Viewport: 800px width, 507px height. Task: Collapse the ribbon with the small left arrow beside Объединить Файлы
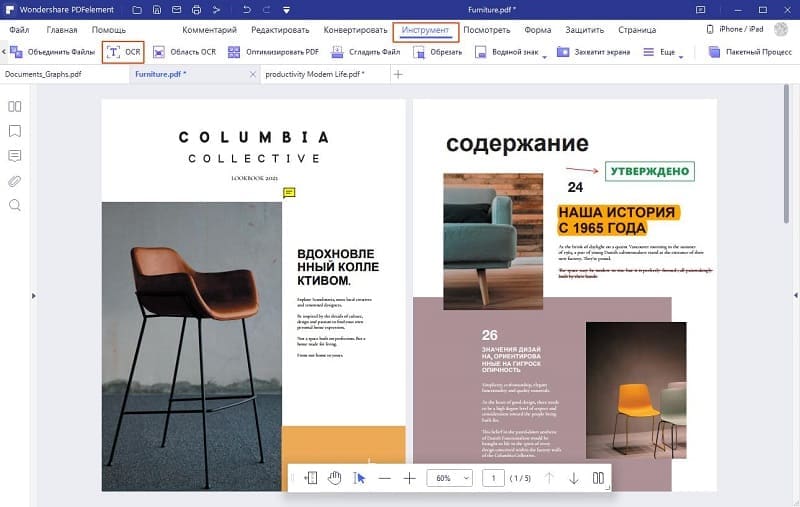tap(4, 52)
